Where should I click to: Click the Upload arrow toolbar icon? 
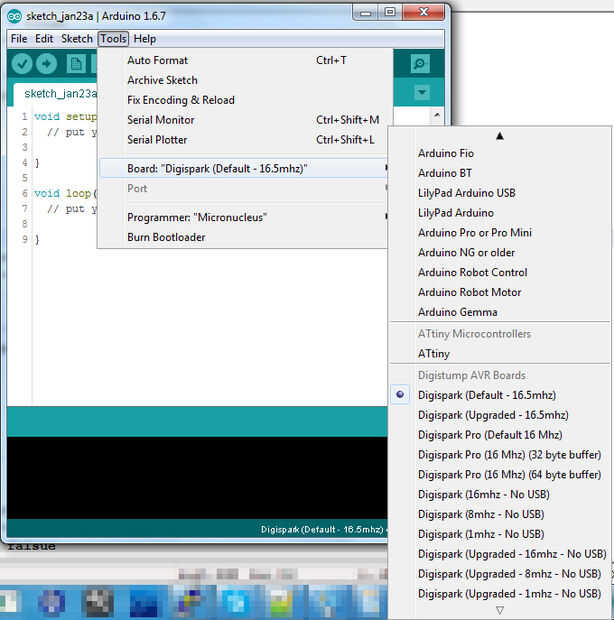47,64
